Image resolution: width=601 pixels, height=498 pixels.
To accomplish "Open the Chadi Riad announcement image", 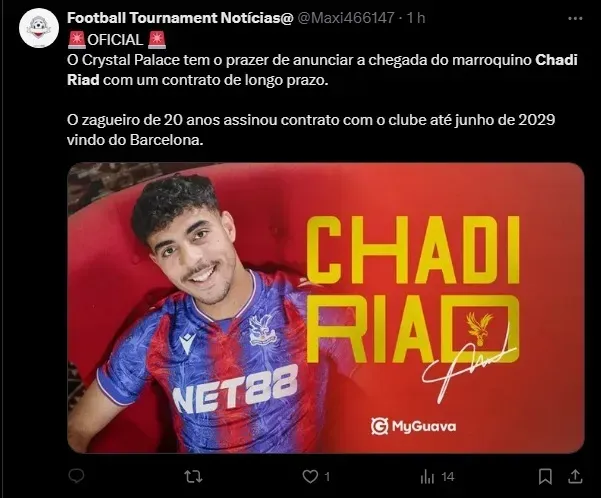I will click(x=326, y=308).
